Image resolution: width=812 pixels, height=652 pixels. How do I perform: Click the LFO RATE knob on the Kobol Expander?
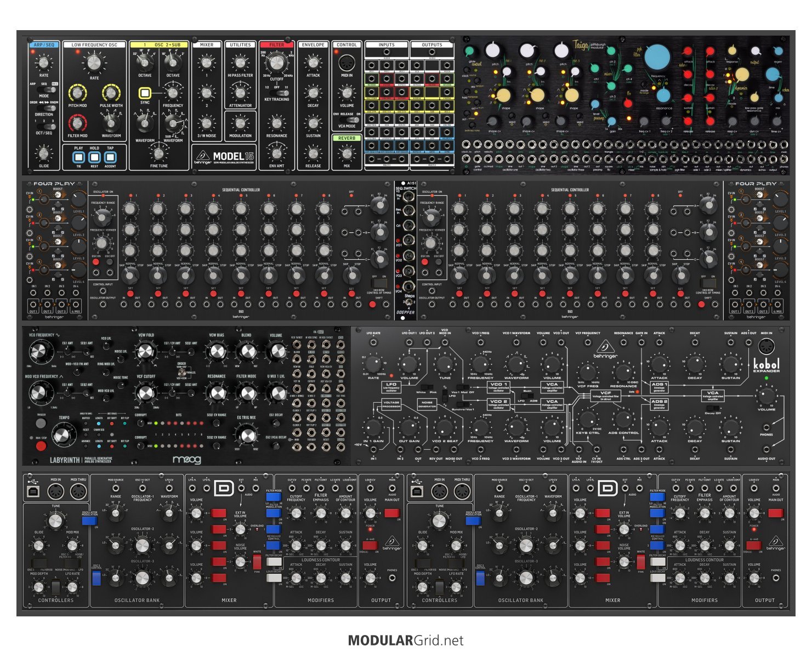point(373,363)
